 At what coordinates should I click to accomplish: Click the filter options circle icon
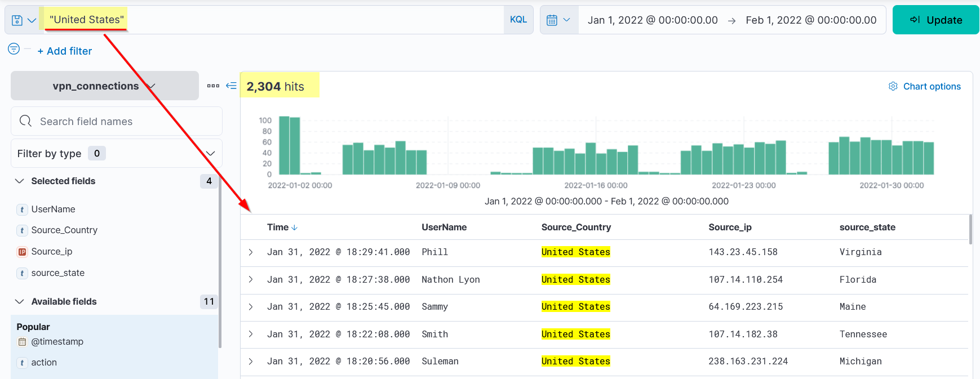click(14, 49)
